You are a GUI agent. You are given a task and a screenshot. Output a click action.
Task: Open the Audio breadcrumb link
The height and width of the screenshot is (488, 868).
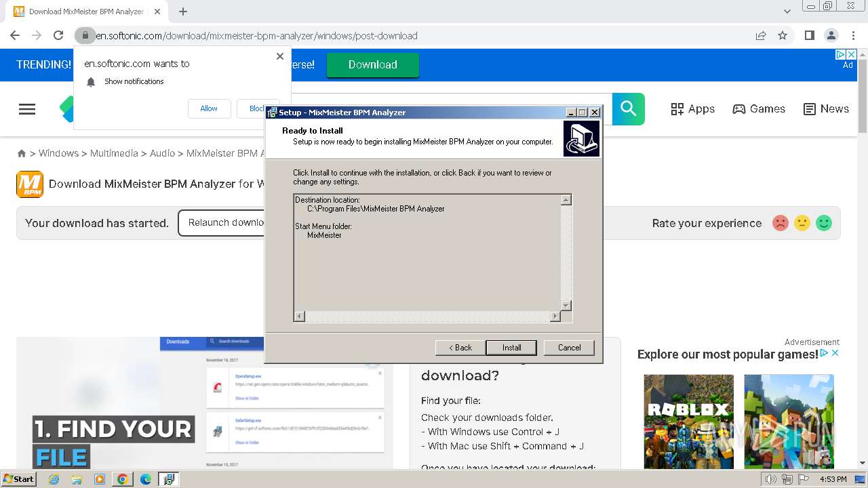(x=162, y=153)
